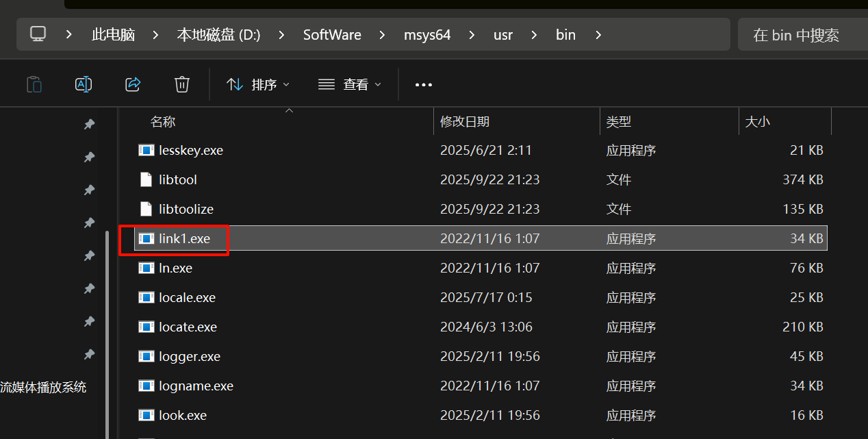Screen dimensions: 868x439
Task: Click the Delete trash can icon
Action: point(181,84)
